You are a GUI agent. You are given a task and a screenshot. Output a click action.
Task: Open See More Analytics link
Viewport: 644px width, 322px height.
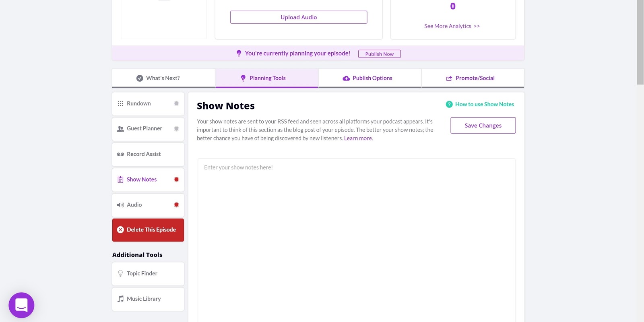pos(452,26)
